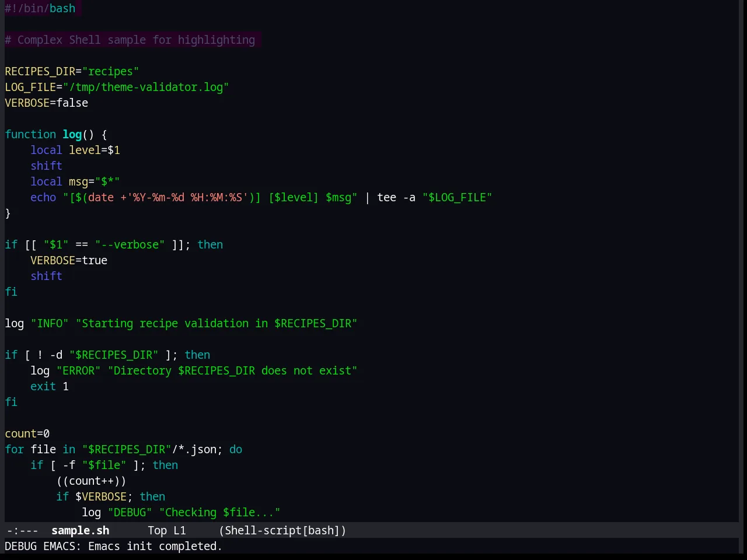Click the 'function' keyword before log()
This screenshot has width=747, height=560.
(x=30, y=134)
